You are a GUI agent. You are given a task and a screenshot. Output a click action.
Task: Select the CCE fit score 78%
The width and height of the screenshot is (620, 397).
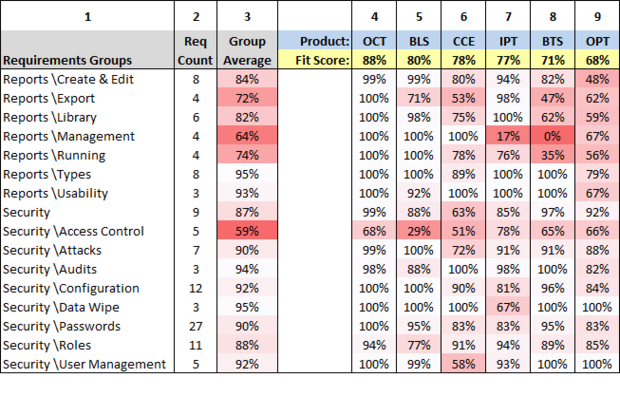click(x=463, y=60)
